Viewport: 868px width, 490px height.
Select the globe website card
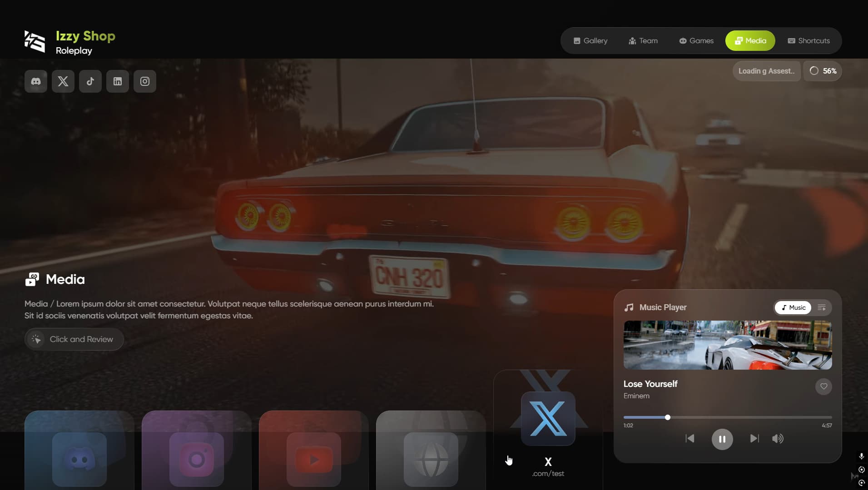coord(430,459)
